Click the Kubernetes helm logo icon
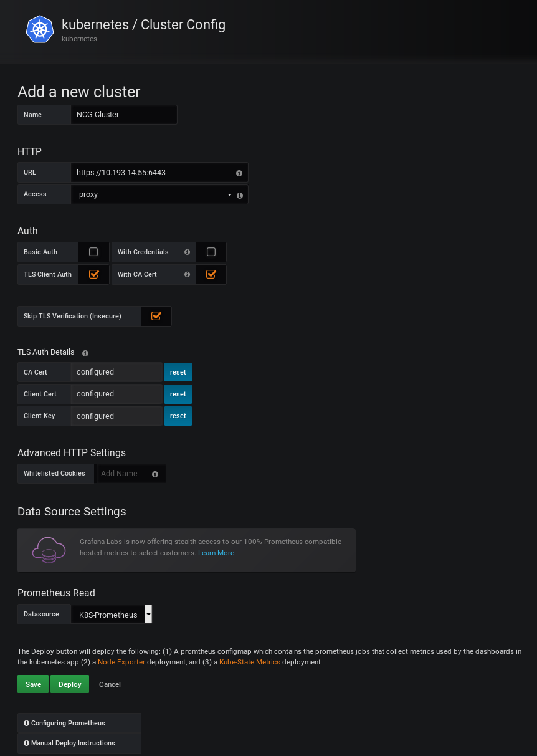537x756 pixels. click(x=40, y=29)
